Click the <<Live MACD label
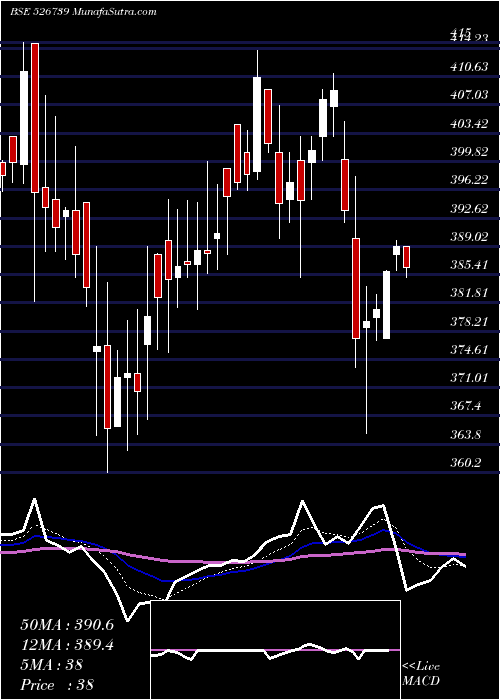Viewport: 500px width, 700px height. (x=421, y=673)
